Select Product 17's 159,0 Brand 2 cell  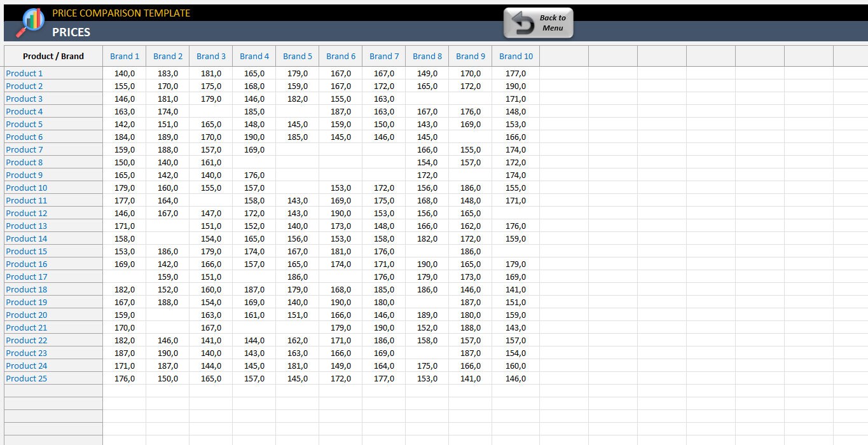[168, 277]
